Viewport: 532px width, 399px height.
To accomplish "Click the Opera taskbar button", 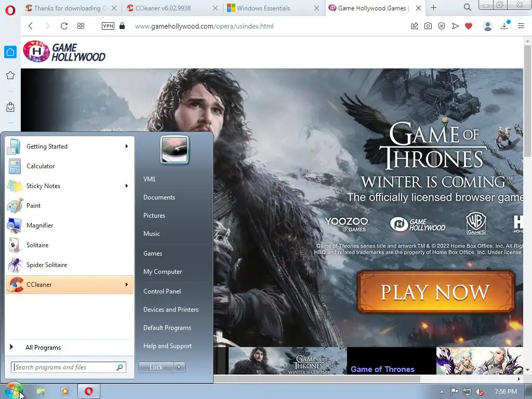I will click(89, 392).
